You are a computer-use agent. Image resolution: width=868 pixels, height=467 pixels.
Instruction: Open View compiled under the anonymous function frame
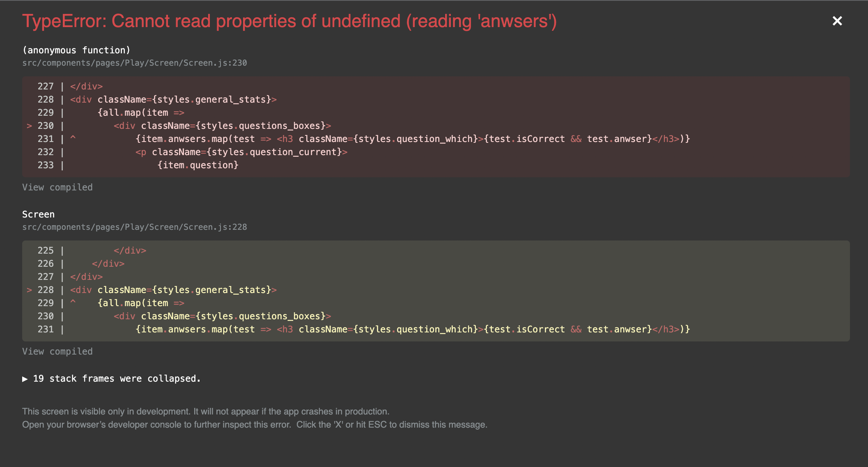click(x=57, y=187)
